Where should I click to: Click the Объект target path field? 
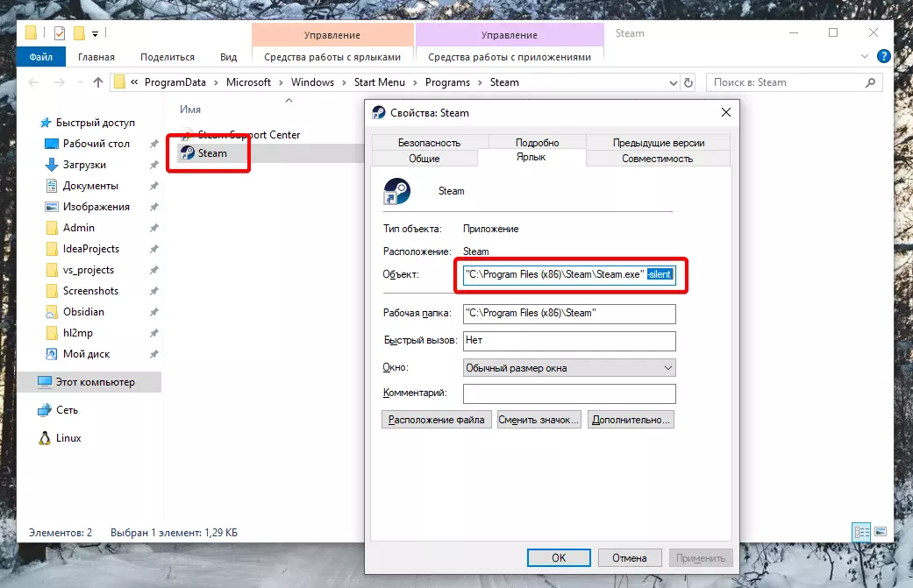click(x=569, y=274)
